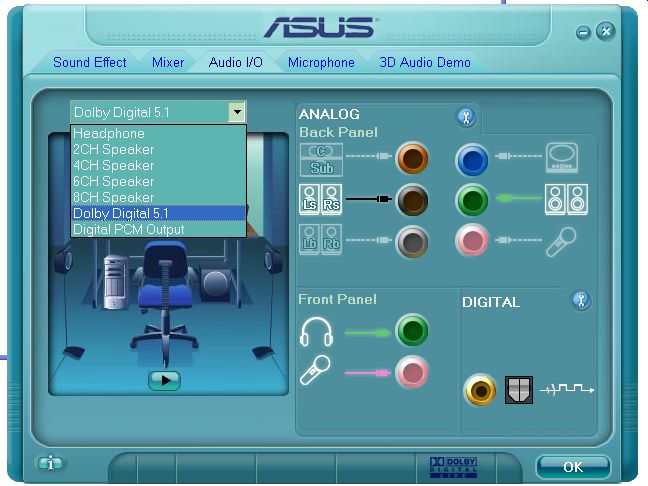Click the digital output waveform icon
Screen dimensions: 648x486
pos(567,389)
